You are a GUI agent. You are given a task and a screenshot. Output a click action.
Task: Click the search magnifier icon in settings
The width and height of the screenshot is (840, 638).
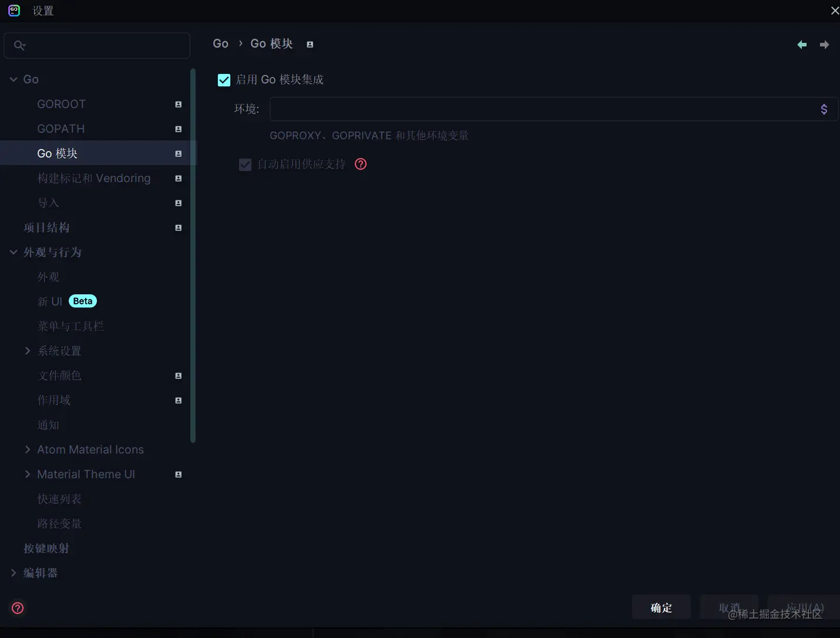pyautogui.click(x=19, y=45)
